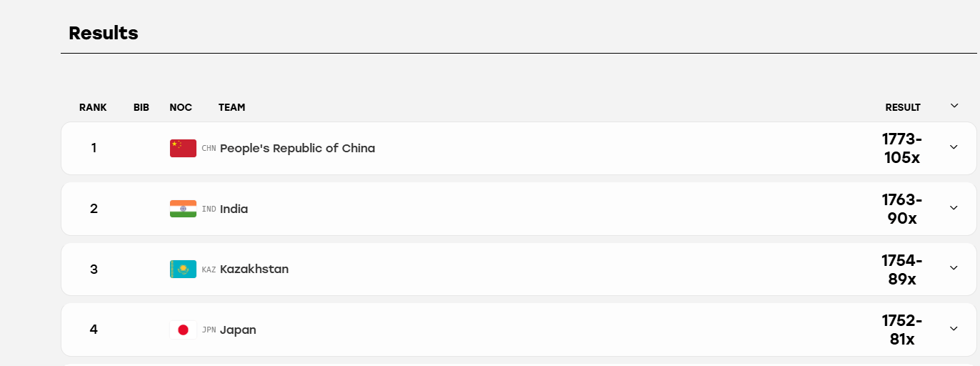This screenshot has width=980, height=366.
Task: Open the India team link
Action: pos(234,209)
